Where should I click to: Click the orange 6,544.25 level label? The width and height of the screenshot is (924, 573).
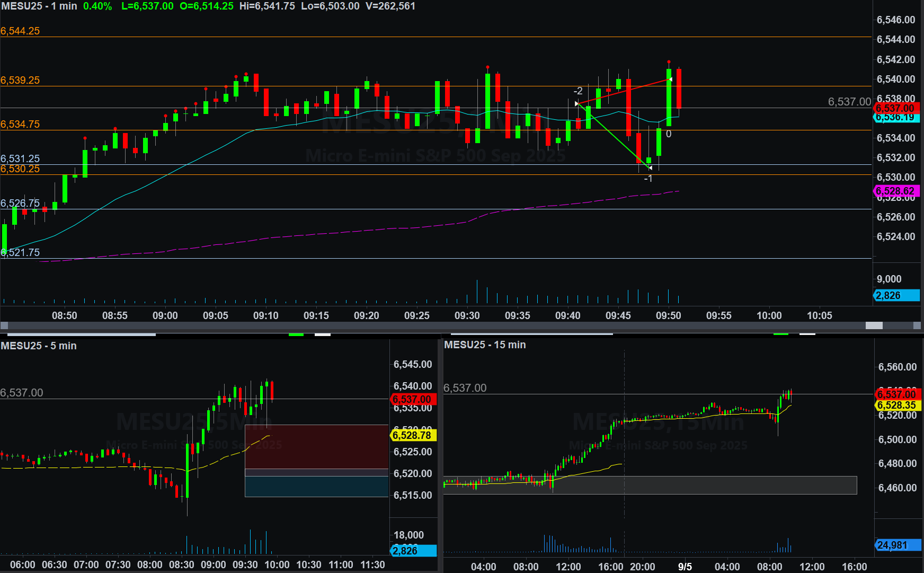click(20, 31)
